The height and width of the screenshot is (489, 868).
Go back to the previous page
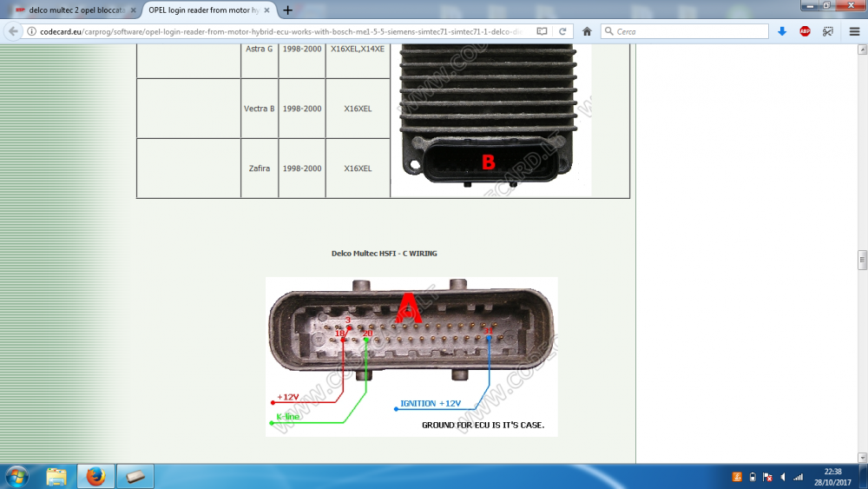[13, 31]
